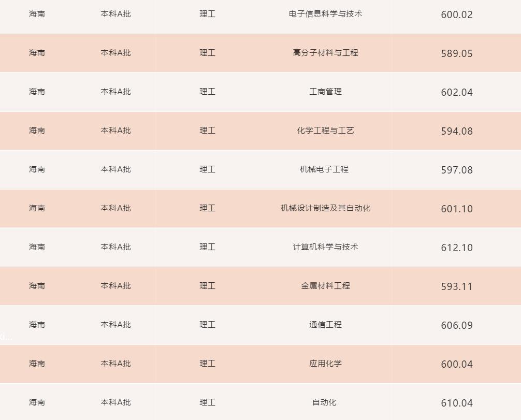Select score 602.04

click(457, 92)
